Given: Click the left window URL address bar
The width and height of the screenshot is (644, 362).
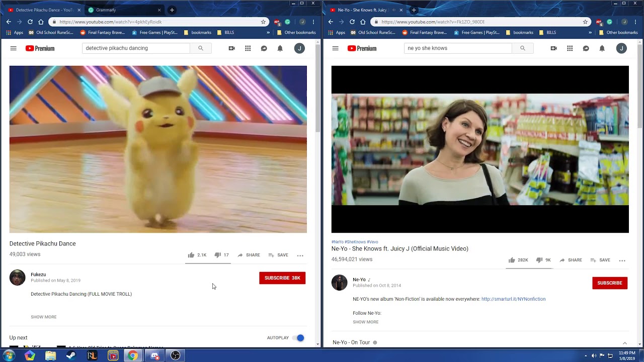Looking at the screenshot, I should point(158,22).
